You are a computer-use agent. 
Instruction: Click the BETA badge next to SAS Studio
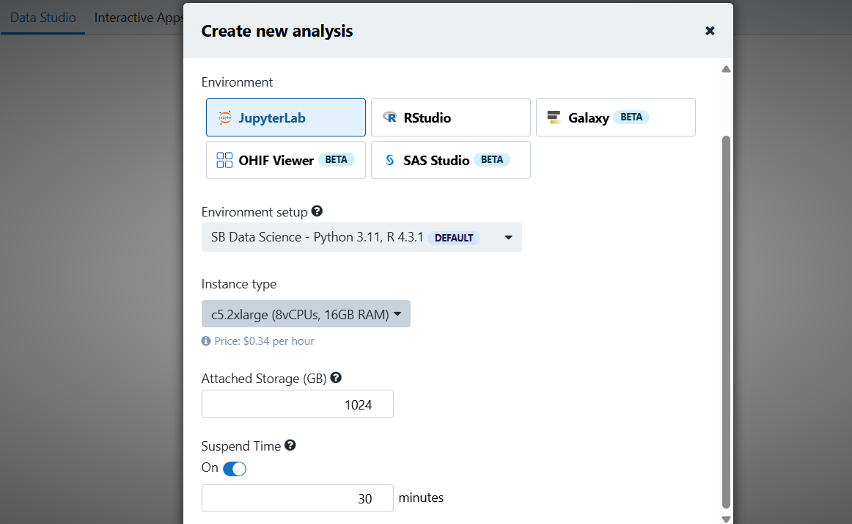(492, 159)
